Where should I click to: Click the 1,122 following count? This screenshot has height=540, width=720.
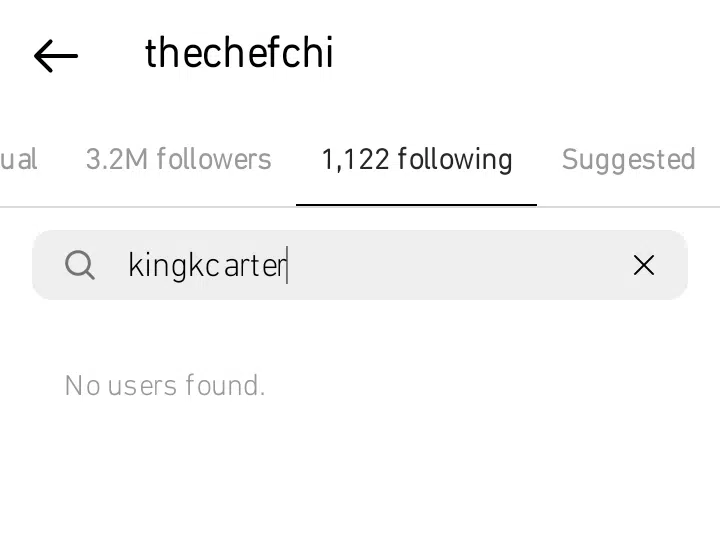(354, 160)
